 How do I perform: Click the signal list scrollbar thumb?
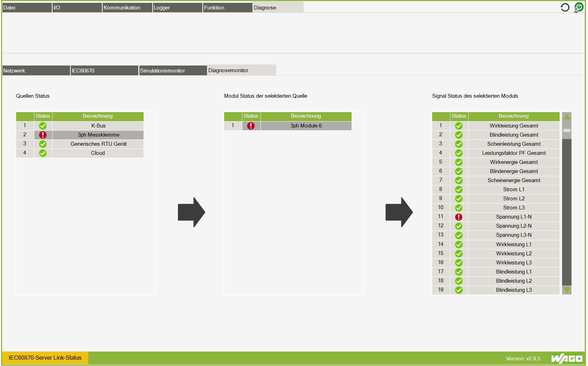coord(567,130)
